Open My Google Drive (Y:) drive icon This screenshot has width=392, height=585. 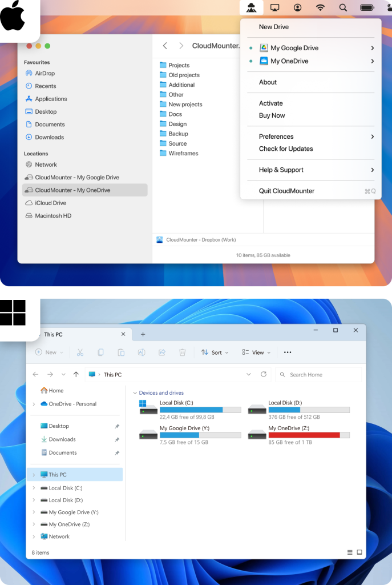(x=148, y=435)
